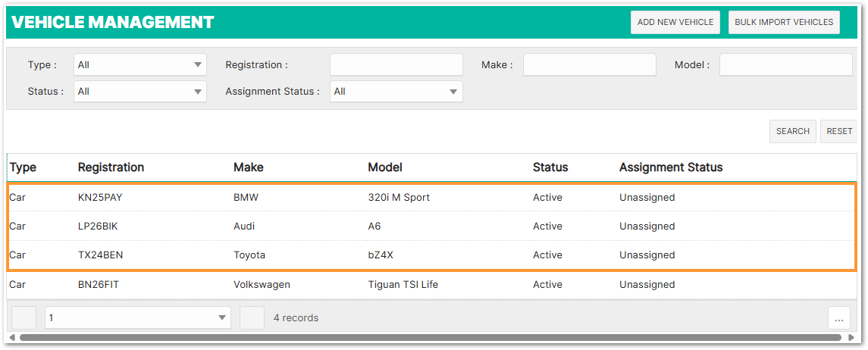
Task: Click into the Model filter field
Action: [785, 65]
